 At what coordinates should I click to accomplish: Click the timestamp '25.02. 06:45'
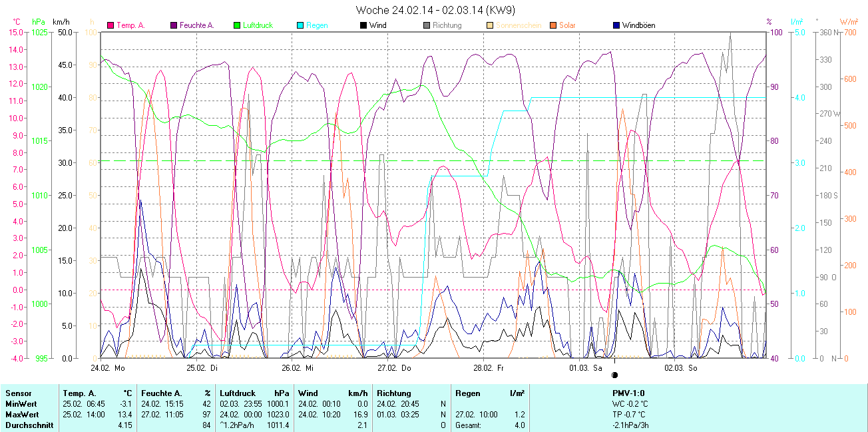83,404
